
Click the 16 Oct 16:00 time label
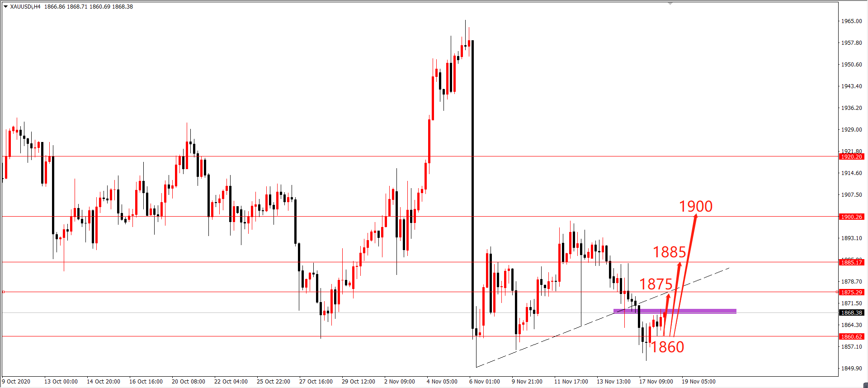pyautogui.click(x=146, y=382)
